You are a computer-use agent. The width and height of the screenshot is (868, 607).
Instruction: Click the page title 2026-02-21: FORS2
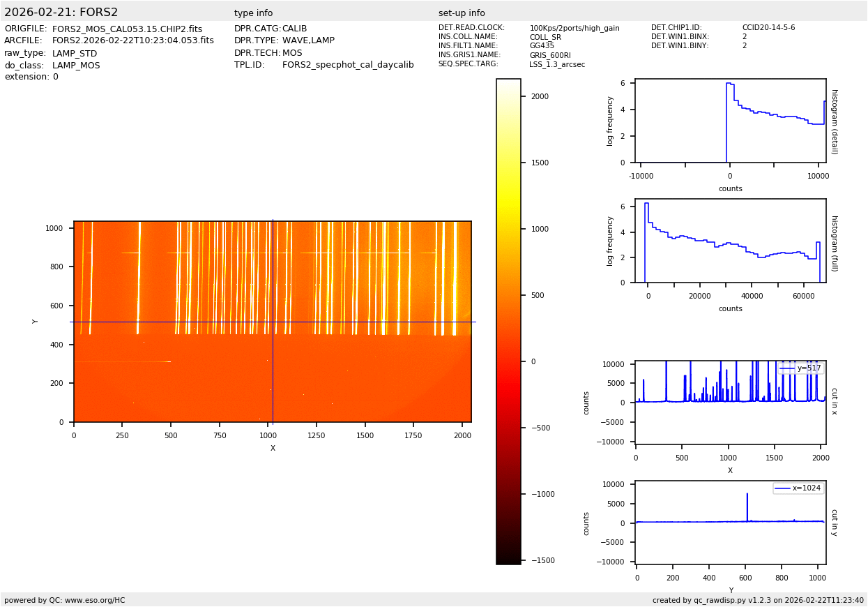point(61,13)
